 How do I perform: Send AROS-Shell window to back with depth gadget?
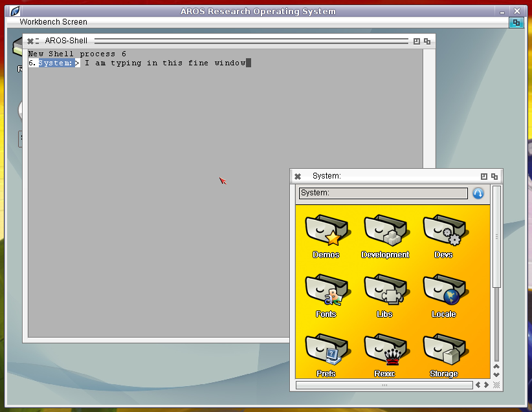click(x=427, y=41)
